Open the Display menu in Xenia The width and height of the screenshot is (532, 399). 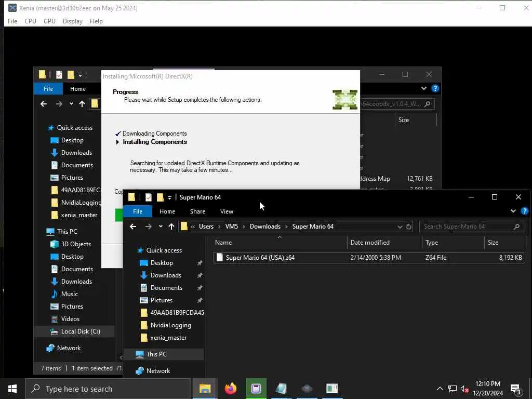(73, 21)
